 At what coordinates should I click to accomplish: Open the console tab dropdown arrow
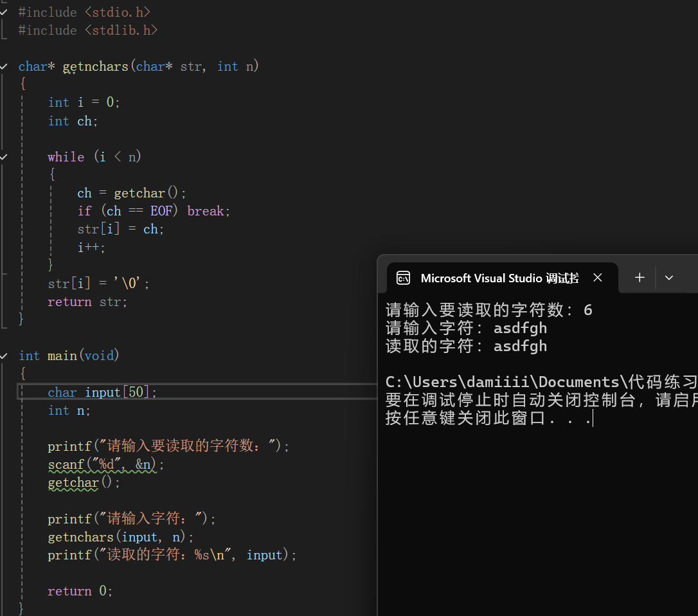[668, 278]
